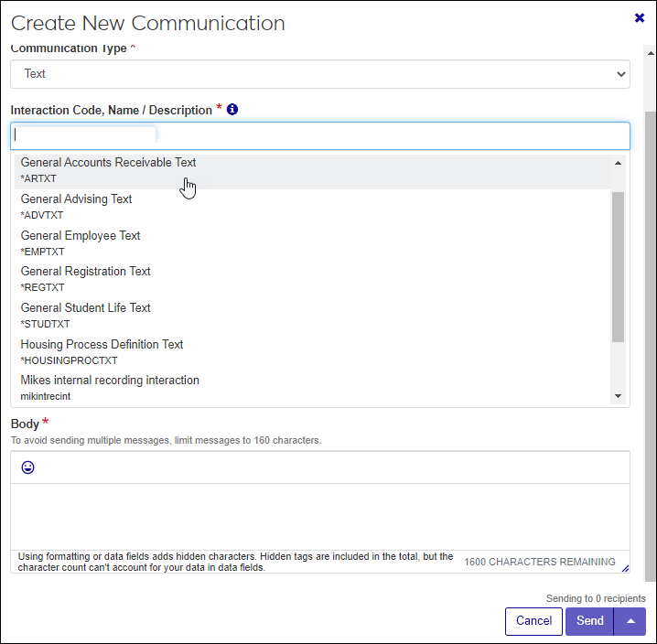Open the Send options arrow menu
This screenshot has width=657, height=644.
630,621
